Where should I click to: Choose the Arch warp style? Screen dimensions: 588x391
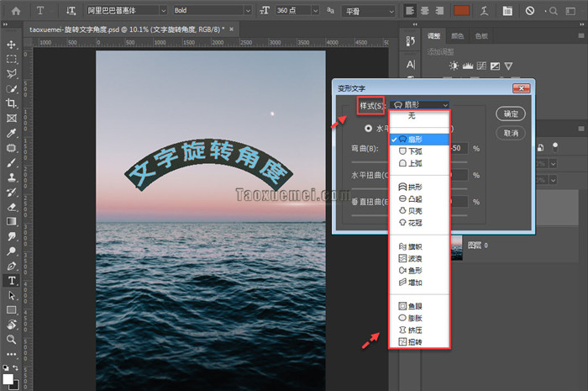click(x=419, y=187)
